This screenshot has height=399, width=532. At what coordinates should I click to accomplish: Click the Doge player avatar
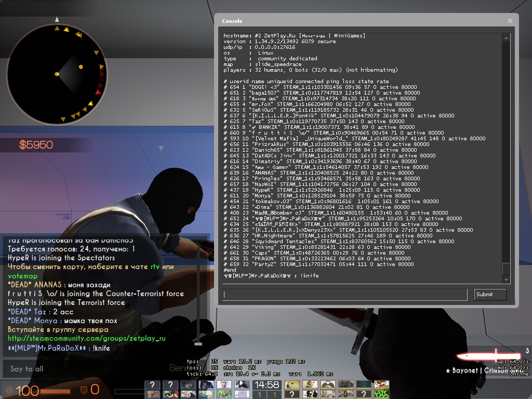point(292,384)
